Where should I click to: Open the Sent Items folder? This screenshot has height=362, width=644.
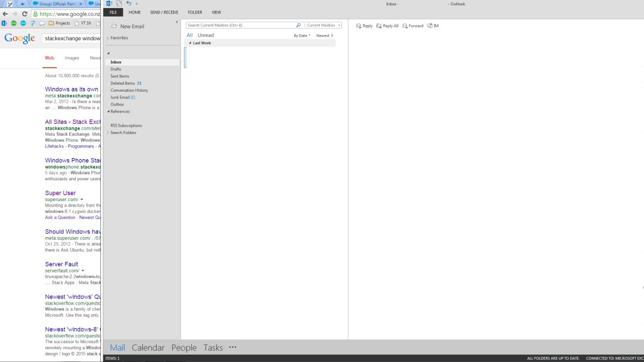(120, 76)
